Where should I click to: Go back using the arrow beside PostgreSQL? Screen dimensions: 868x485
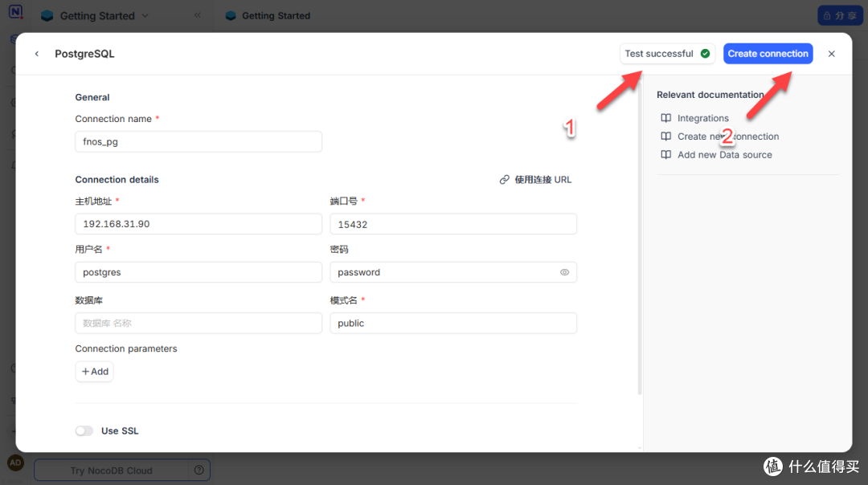pos(37,54)
